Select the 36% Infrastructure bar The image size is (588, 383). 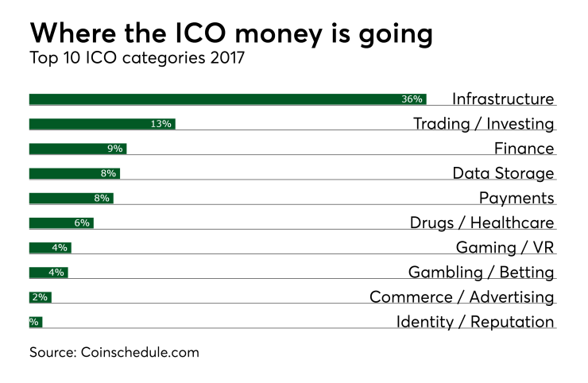pos(227,99)
